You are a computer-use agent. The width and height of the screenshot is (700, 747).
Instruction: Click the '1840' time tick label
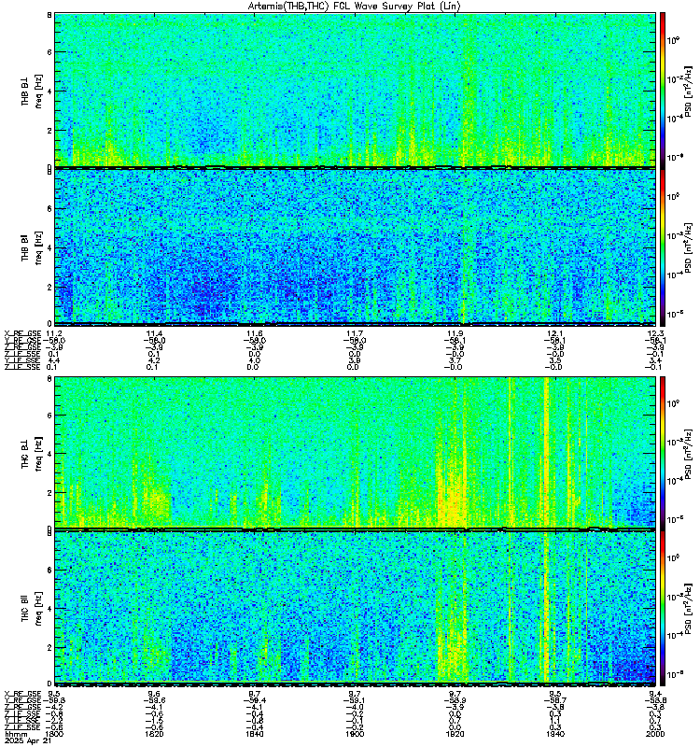click(254, 734)
